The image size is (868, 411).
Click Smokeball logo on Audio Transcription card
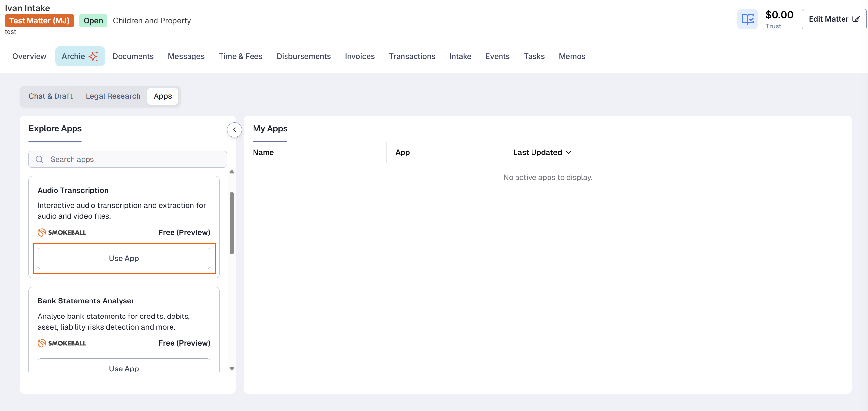[62, 232]
